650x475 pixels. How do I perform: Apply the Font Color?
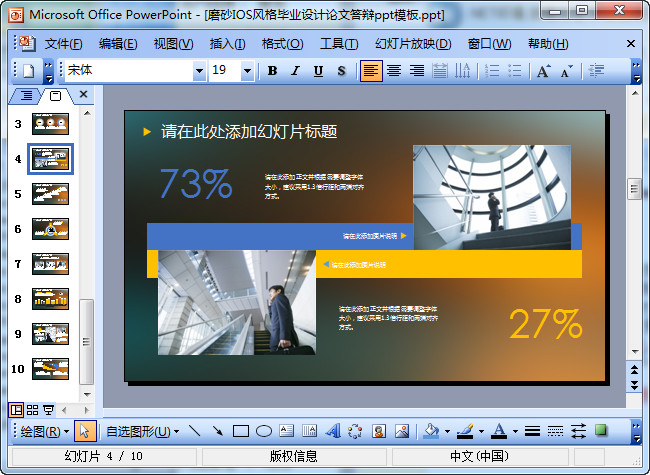click(x=499, y=431)
